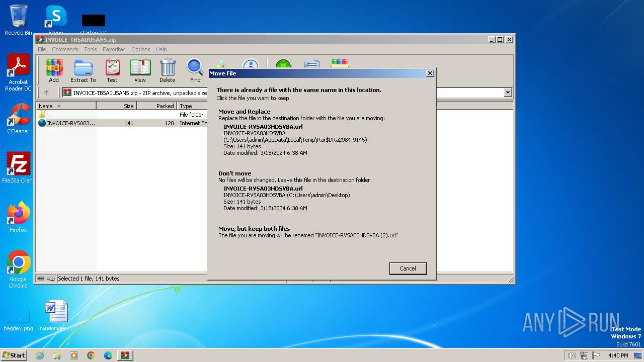Click the Action Center flag tray icon
Viewport: 644px width, 362px height.
[596, 355]
